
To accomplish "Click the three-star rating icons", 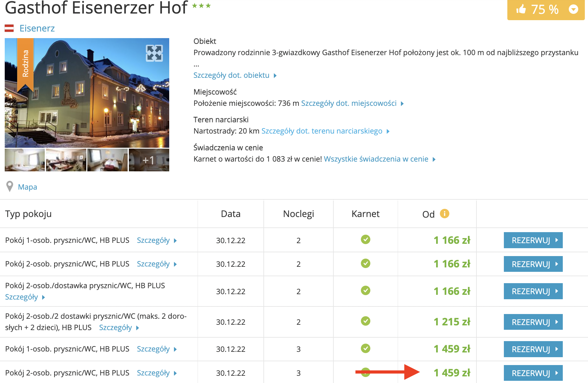I will point(201,6).
